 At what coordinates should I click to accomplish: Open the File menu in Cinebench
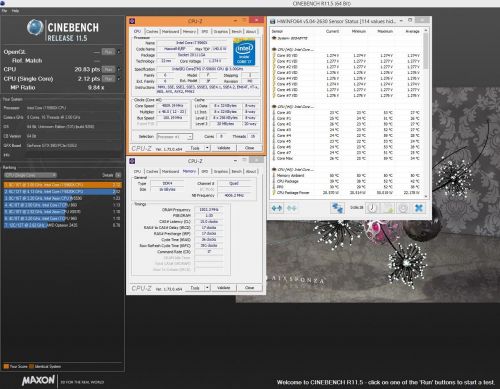(4, 11)
